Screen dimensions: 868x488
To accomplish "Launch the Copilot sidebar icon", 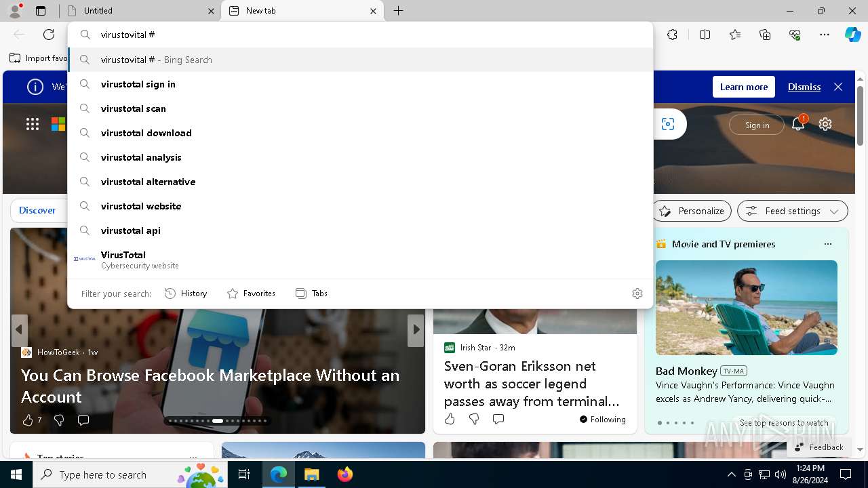I will coord(852,35).
